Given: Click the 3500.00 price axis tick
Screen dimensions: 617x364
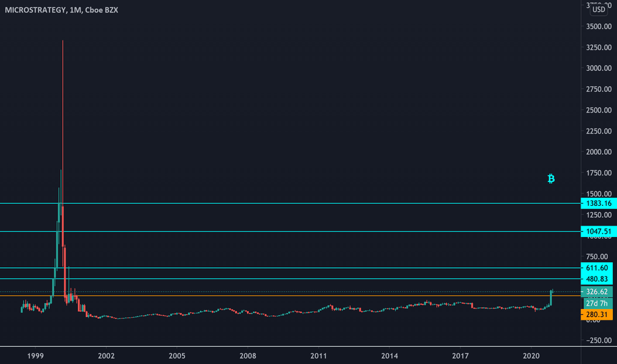Looking at the screenshot, I should tap(598, 26).
